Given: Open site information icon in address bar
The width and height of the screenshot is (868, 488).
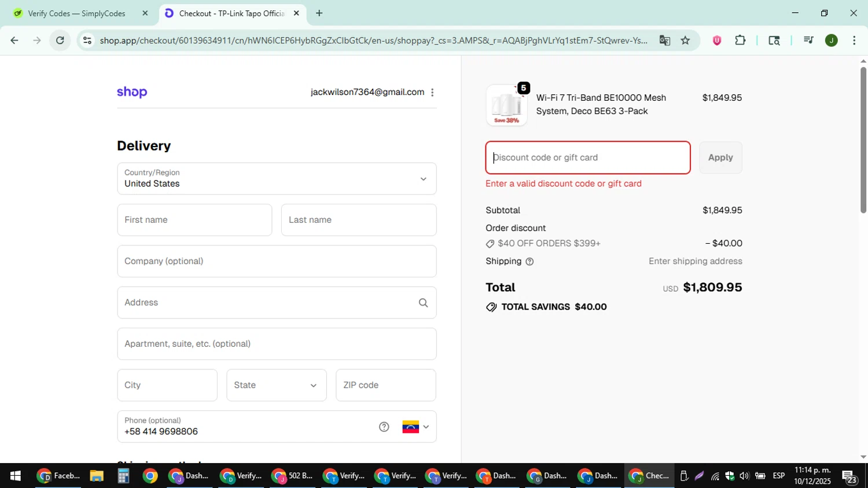Looking at the screenshot, I should (x=87, y=41).
